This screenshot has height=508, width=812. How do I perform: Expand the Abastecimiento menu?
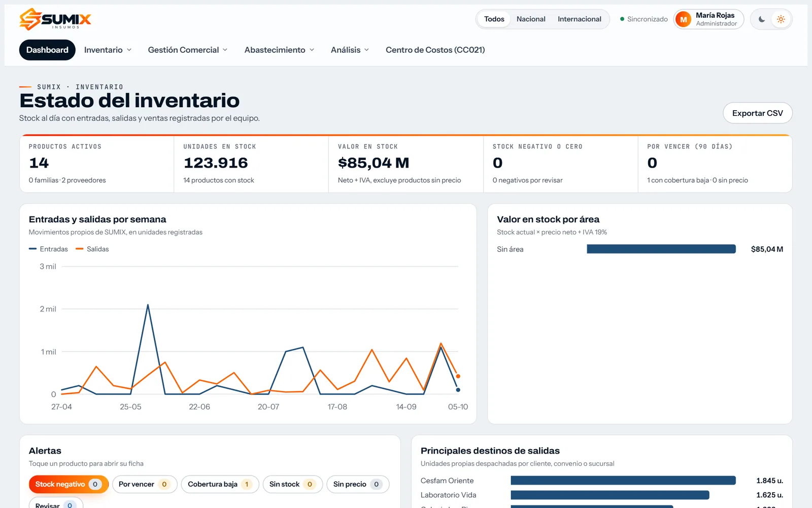point(279,50)
